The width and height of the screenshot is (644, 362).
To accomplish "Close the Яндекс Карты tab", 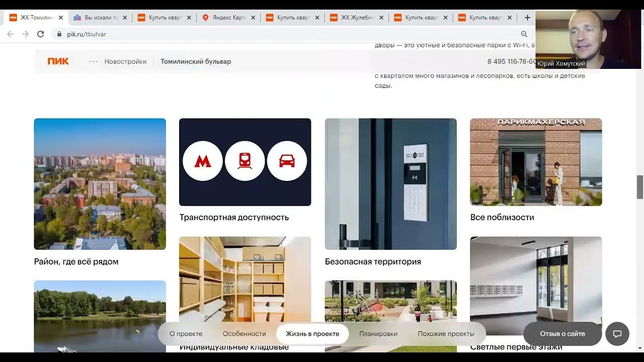I will pos(253,18).
